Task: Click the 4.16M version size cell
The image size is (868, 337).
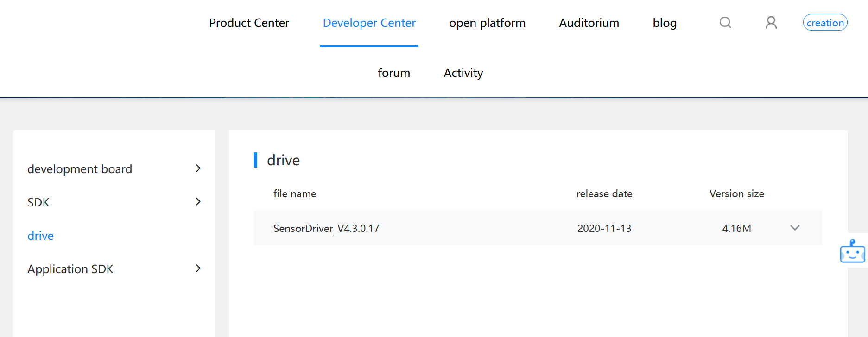Action: pos(737,228)
